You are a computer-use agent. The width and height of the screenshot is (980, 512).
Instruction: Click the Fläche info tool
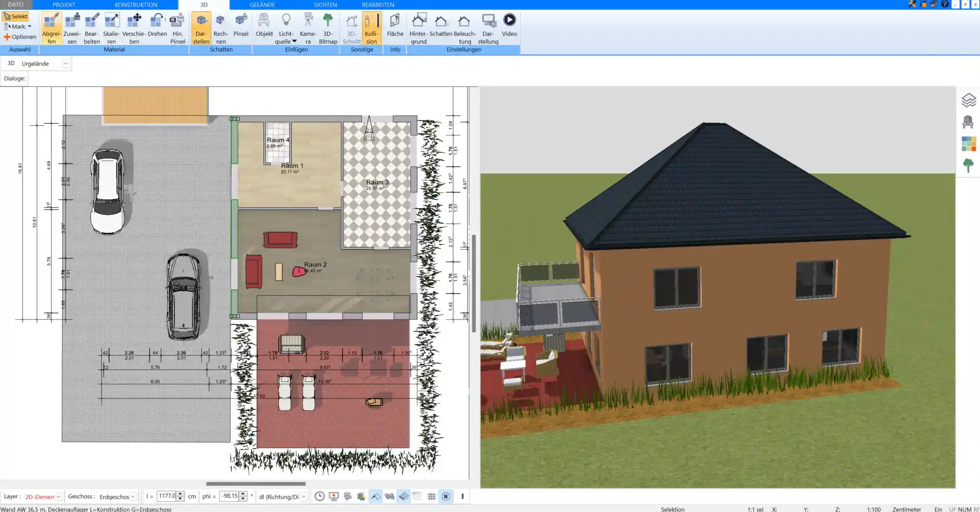(395, 26)
